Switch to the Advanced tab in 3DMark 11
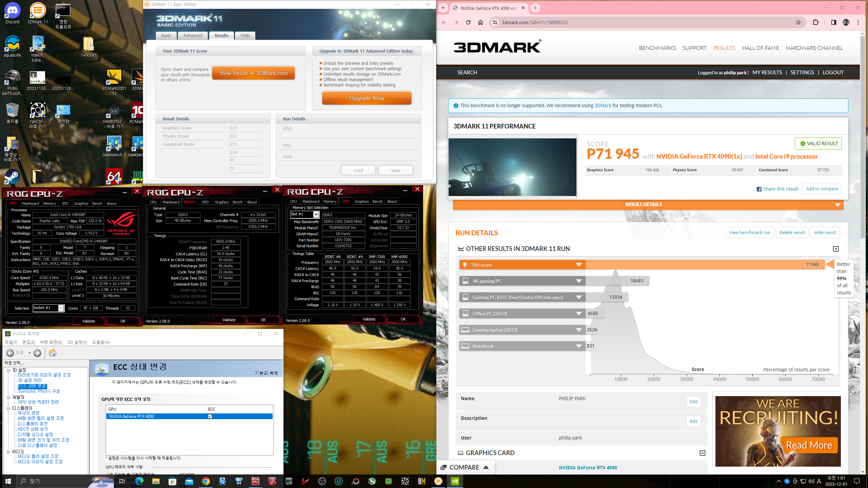 tap(193, 35)
